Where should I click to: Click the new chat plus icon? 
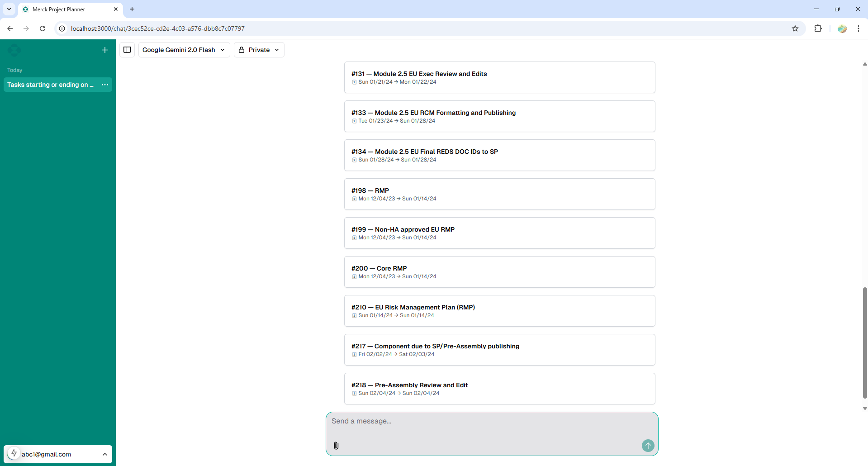click(x=105, y=50)
